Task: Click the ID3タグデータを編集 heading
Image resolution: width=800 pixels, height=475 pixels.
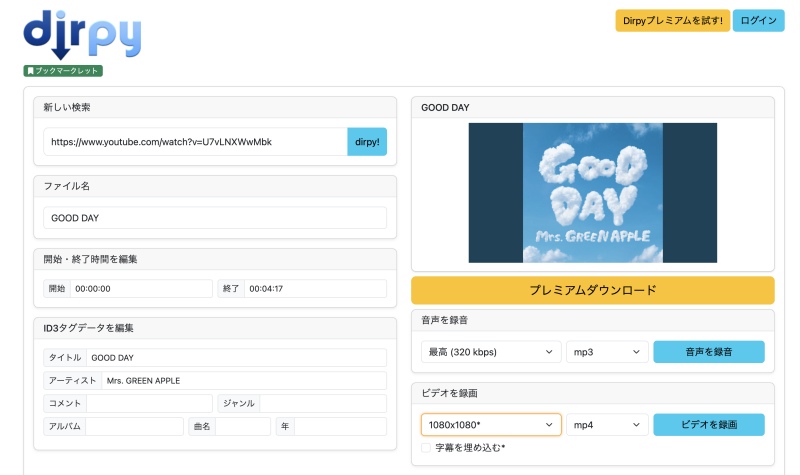Action: [88, 328]
